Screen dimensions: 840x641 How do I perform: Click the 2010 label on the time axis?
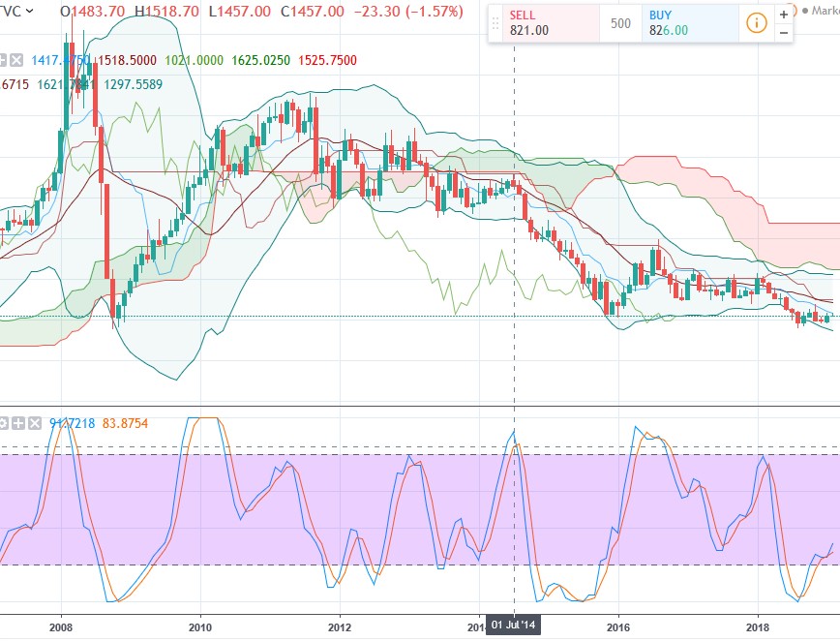tap(200, 627)
